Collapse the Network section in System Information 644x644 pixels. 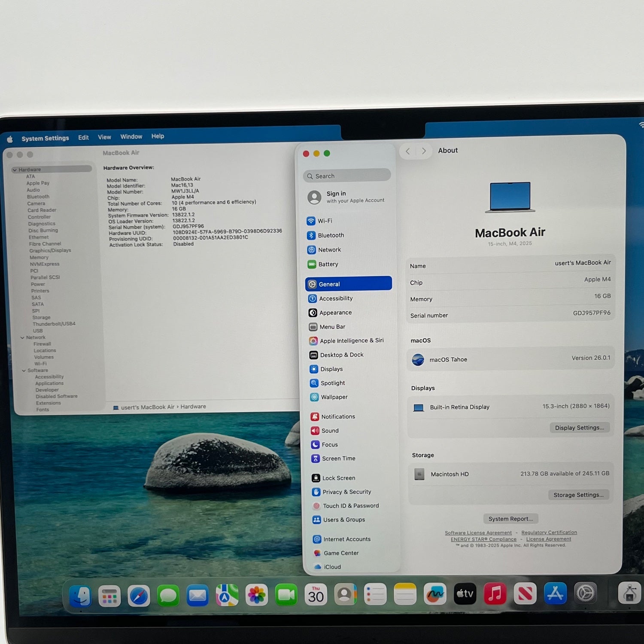(22, 338)
